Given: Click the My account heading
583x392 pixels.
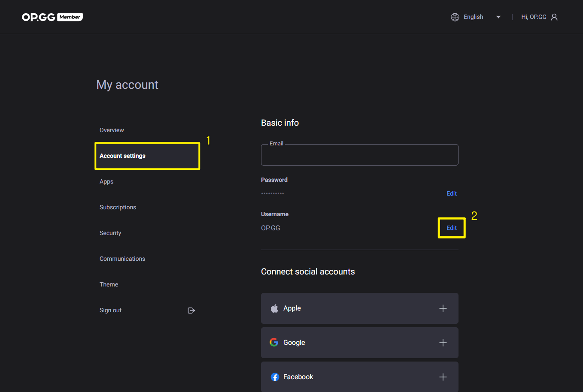Looking at the screenshot, I should tap(127, 85).
